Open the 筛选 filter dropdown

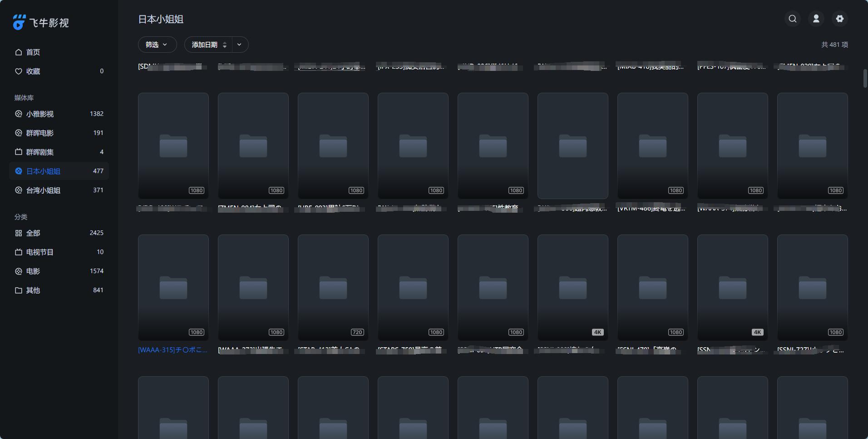[157, 45]
